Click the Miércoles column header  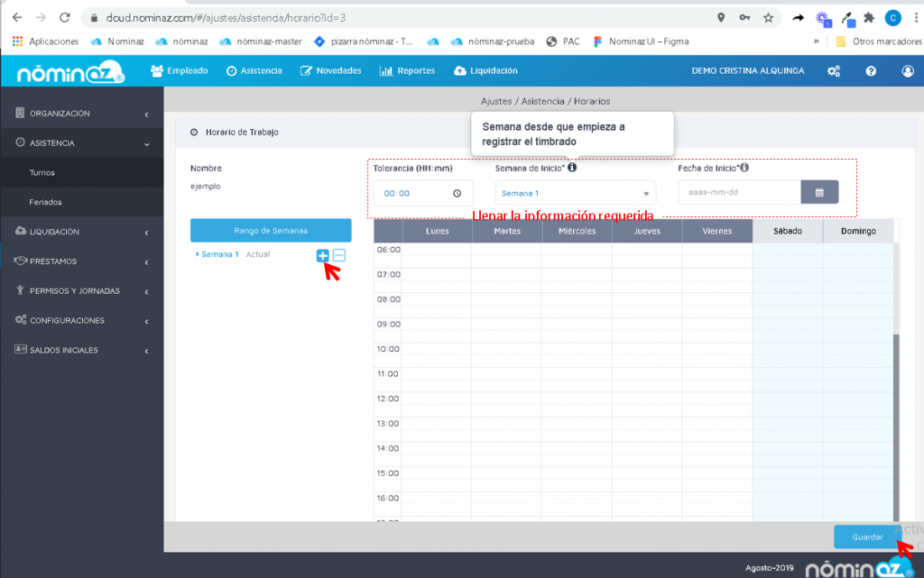pos(577,232)
